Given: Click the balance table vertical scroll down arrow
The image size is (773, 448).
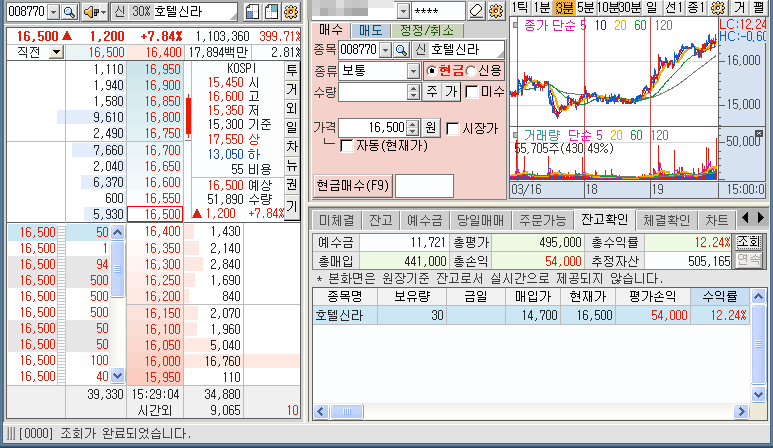Looking at the screenshot, I should click(x=758, y=394).
